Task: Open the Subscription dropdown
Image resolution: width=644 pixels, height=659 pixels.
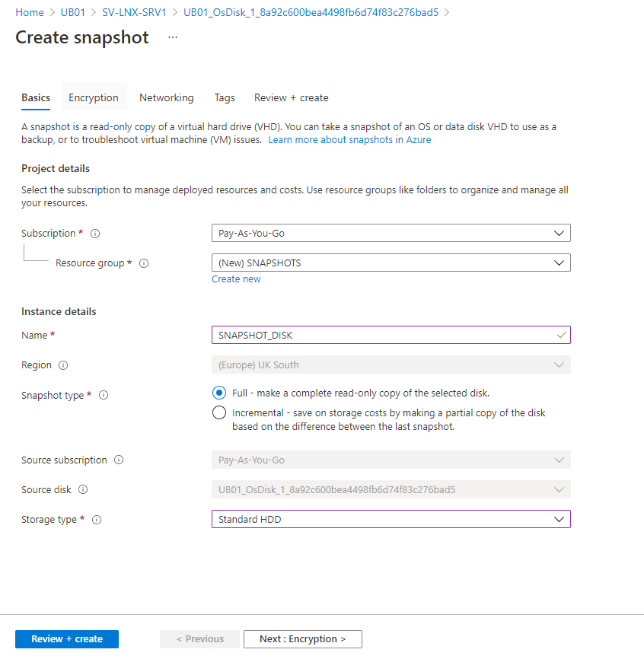Action: (x=391, y=233)
